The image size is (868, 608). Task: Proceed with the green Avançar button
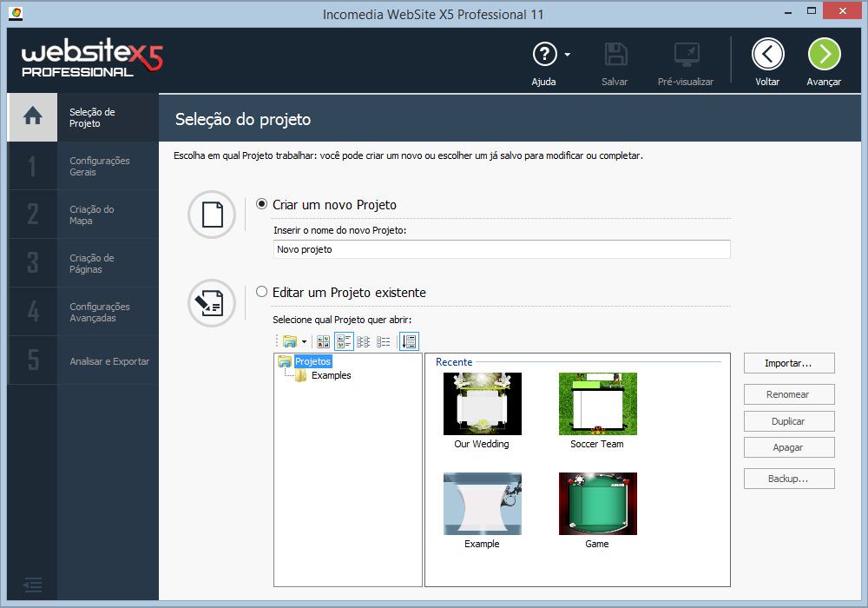click(x=825, y=54)
